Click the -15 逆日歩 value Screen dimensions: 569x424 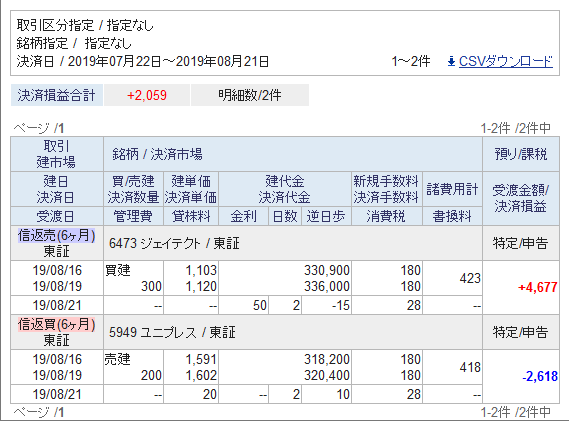(340, 306)
